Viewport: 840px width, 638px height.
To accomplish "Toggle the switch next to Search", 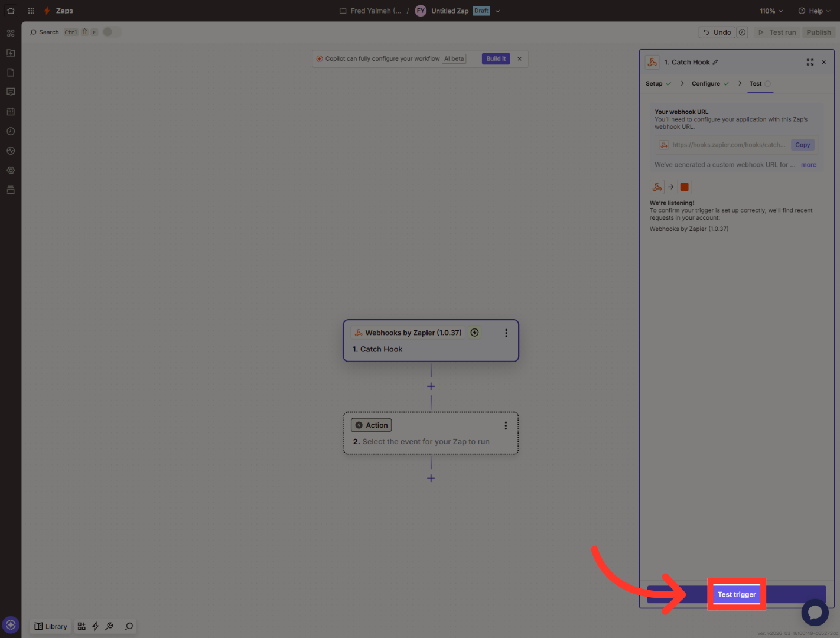I will (112, 32).
